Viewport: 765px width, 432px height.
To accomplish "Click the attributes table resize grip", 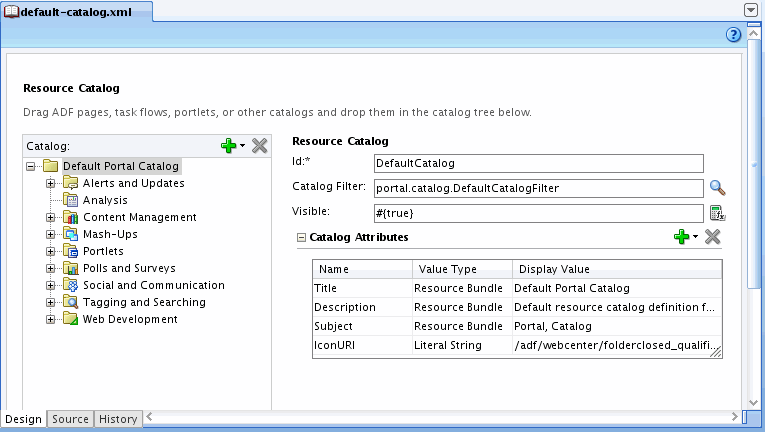I will [716, 352].
